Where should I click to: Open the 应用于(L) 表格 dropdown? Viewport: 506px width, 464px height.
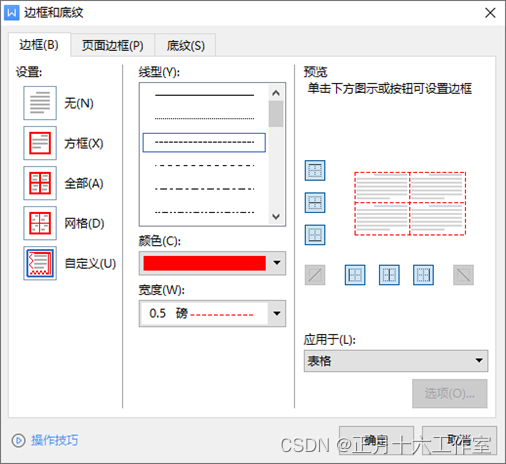pyautogui.click(x=396, y=361)
